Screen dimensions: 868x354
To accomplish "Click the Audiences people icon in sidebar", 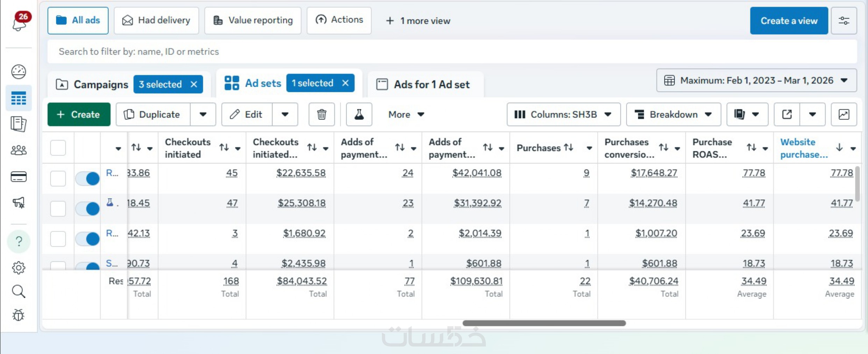I will 19,150.
